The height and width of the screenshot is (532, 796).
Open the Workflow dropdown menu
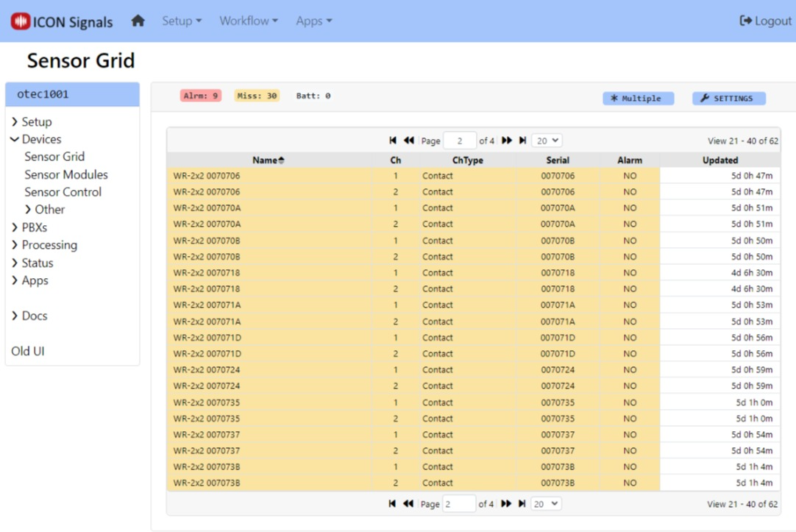pos(249,21)
